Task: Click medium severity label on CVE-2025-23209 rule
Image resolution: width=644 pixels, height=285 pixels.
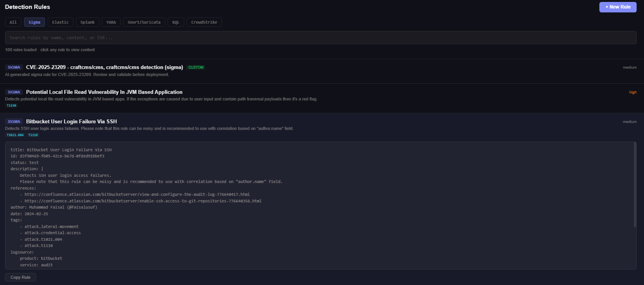Action: 630,67
